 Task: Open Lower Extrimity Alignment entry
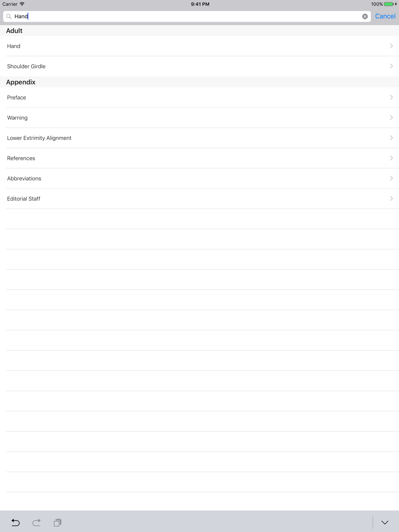point(199,138)
